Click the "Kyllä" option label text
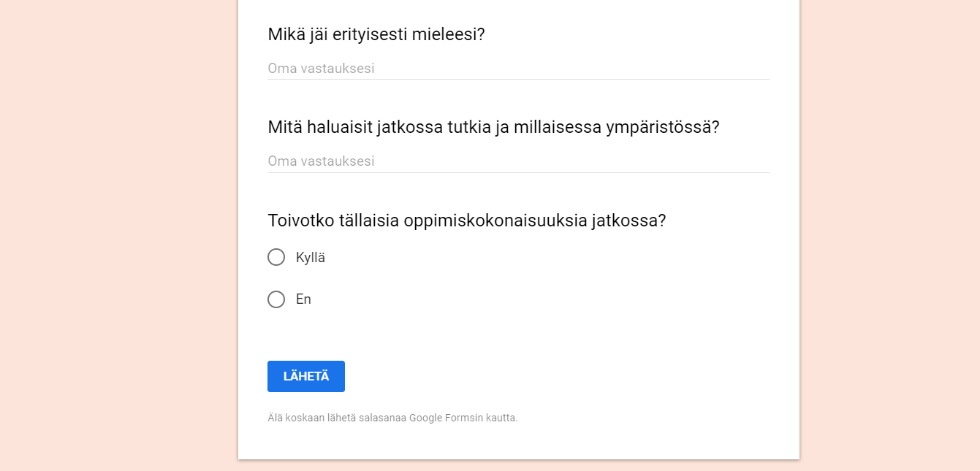The image size is (980, 471). click(311, 258)
